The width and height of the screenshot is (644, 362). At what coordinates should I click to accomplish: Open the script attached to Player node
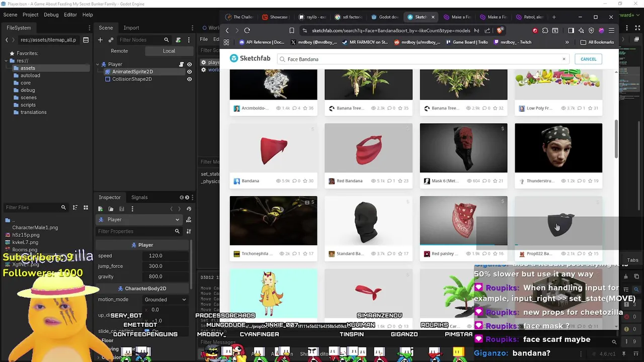tap(182, 64)
